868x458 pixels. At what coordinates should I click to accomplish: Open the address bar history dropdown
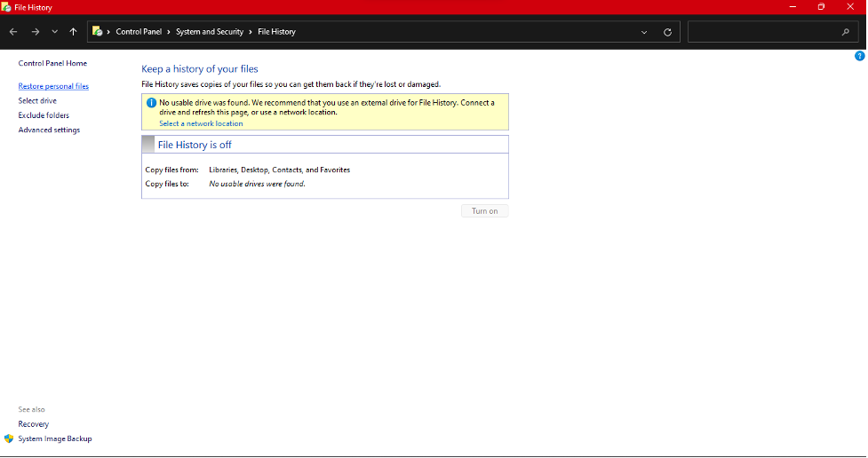644,32
